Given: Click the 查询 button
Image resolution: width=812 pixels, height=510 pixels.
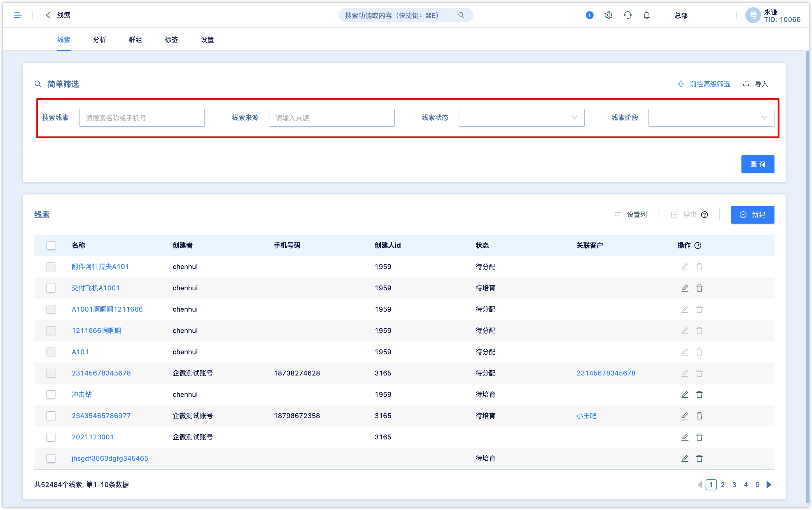Looking at the screenshot, I should click(x=757, y=164).
